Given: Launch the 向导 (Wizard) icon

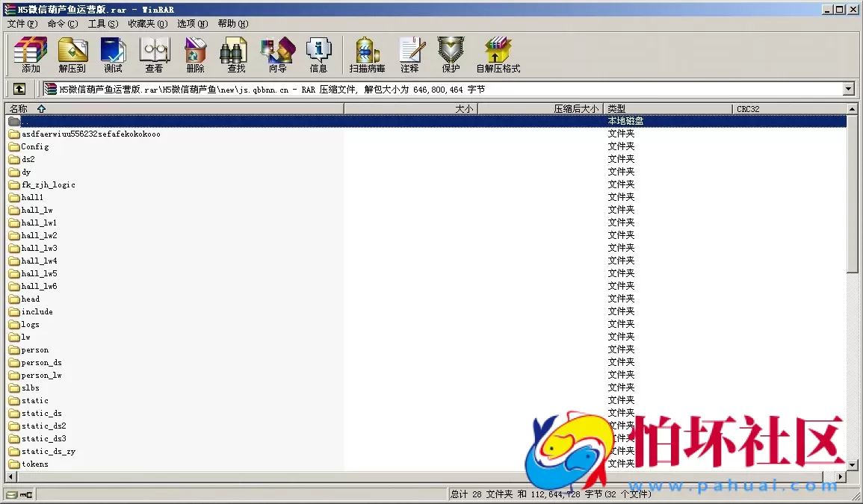Looking at the screenshot, I should tap(277, 55).
